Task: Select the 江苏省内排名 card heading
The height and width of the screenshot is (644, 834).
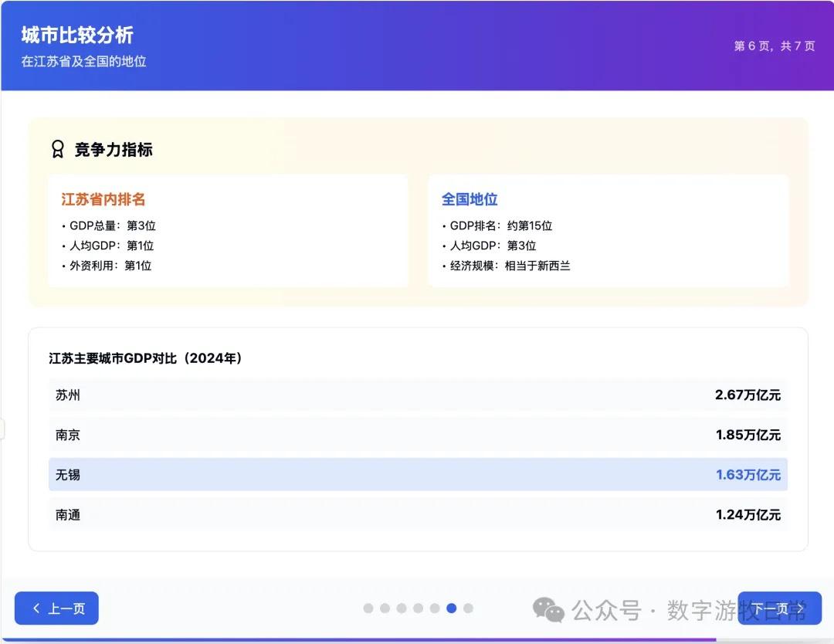Action: (103, 198)
